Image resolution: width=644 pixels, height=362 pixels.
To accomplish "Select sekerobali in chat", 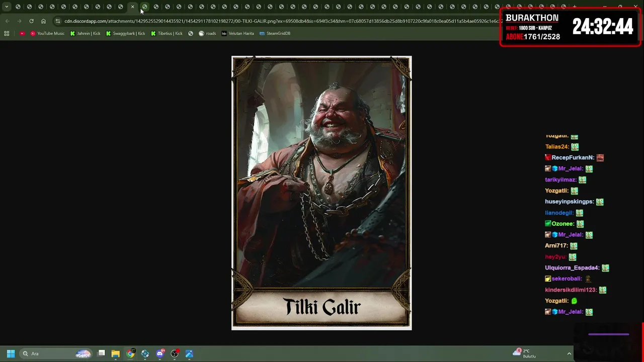I will coord(567,279).
